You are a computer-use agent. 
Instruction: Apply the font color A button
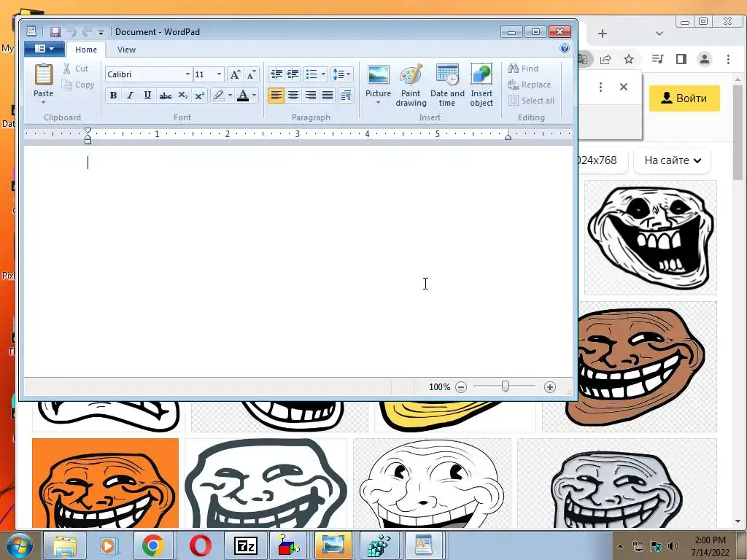pos(243,96)
